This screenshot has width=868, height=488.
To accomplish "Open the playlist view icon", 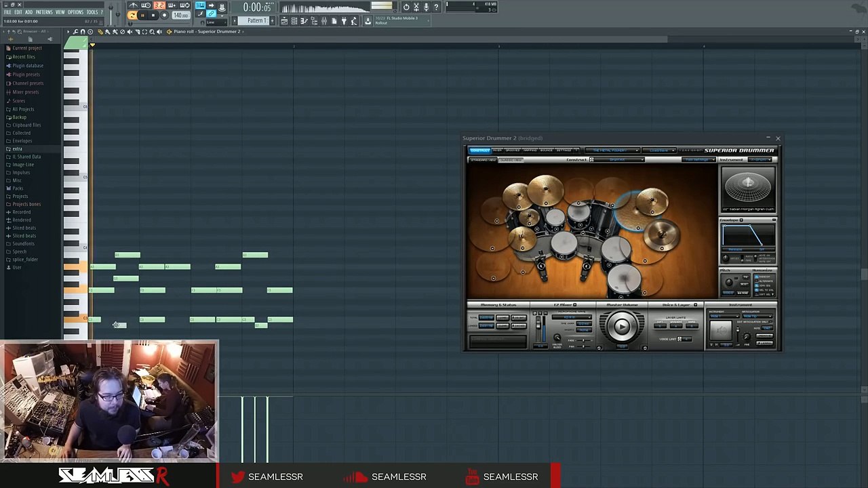I will point(284,21).
